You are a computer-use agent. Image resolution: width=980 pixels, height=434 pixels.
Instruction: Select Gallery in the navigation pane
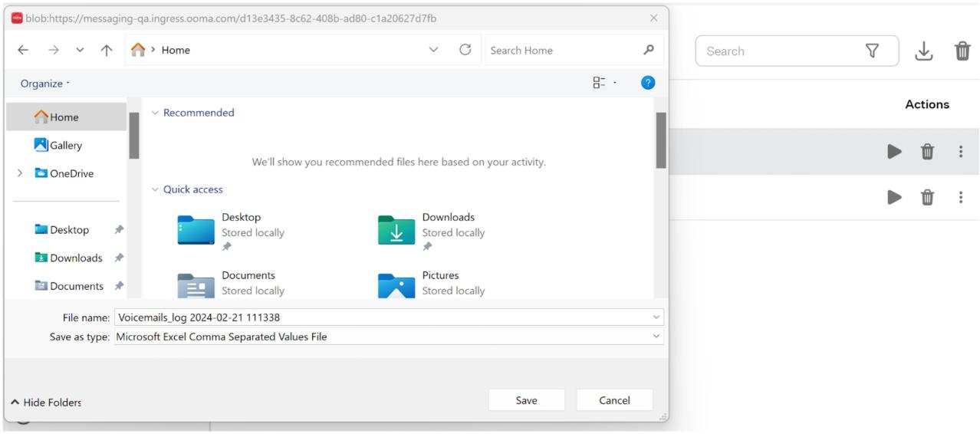[x=58, y=145]
